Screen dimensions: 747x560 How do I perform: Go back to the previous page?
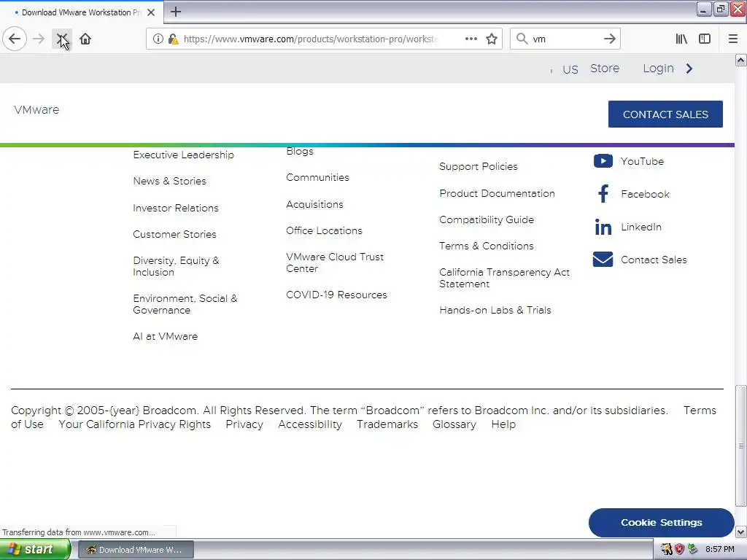point(15,39)
